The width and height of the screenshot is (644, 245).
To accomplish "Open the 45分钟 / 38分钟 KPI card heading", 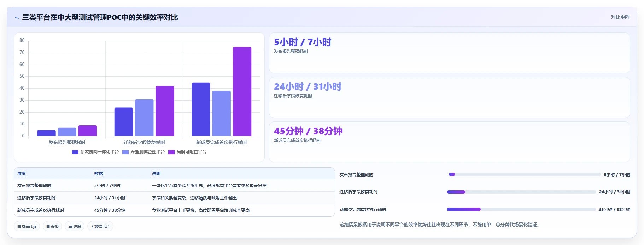I will tap(308, 131).
